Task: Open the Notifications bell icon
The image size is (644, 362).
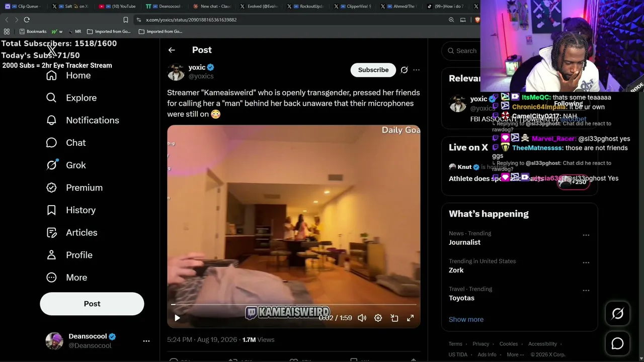Action: pyautogui.click(x=51, y=120)
